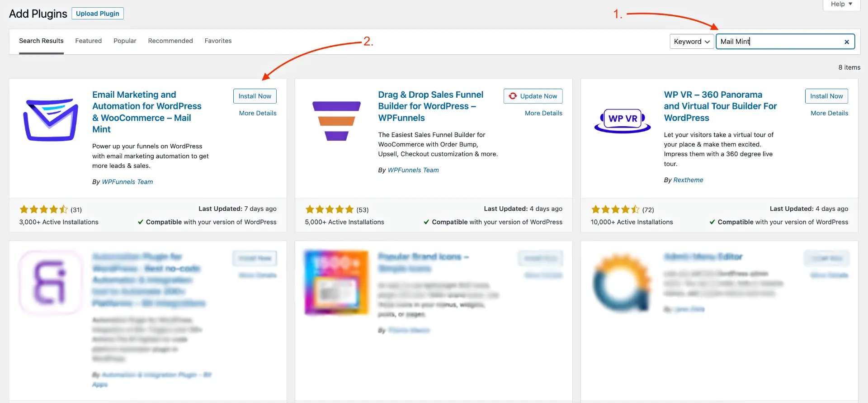Open More Details for WP VR
Image resolution: width=868 pixels, height=403 pixels.
coord(829,113)
